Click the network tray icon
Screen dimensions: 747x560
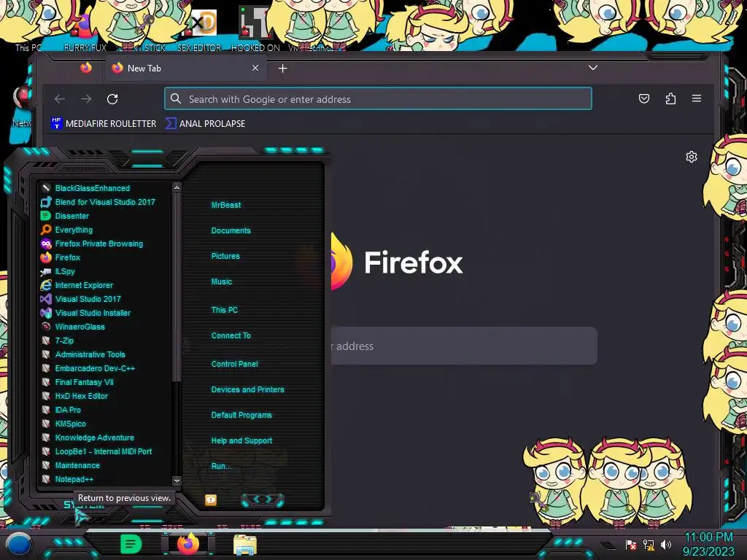point(649,544)
